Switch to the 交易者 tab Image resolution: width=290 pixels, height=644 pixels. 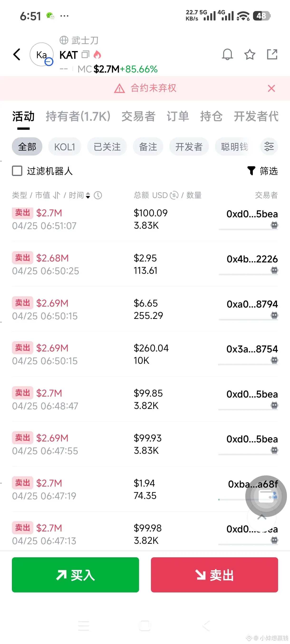[138, 117]
